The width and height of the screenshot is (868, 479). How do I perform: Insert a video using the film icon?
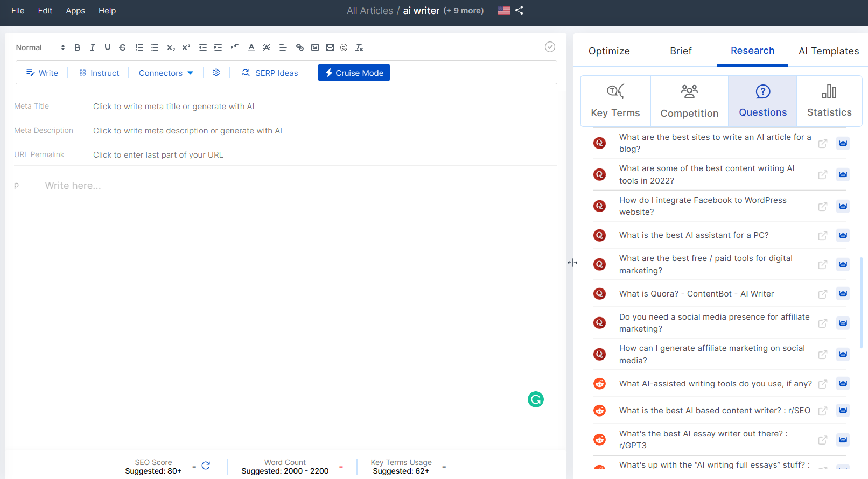[x=330, y=47]
